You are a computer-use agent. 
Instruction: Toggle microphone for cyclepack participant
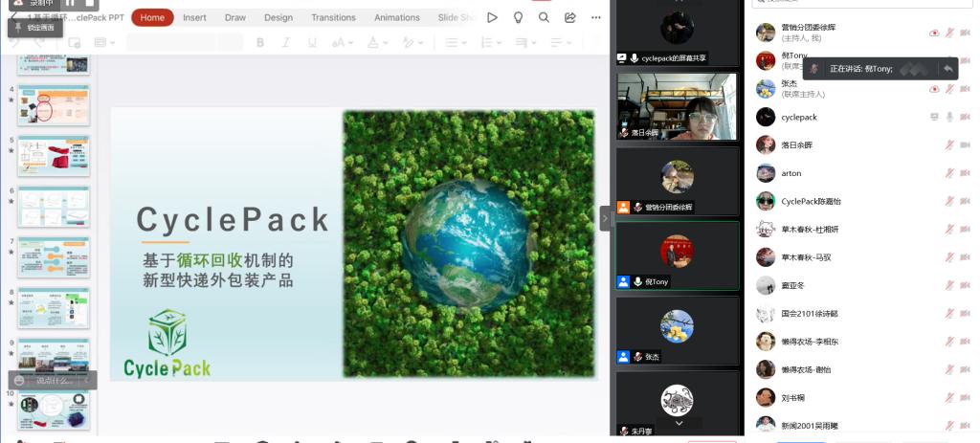[949, 117]
